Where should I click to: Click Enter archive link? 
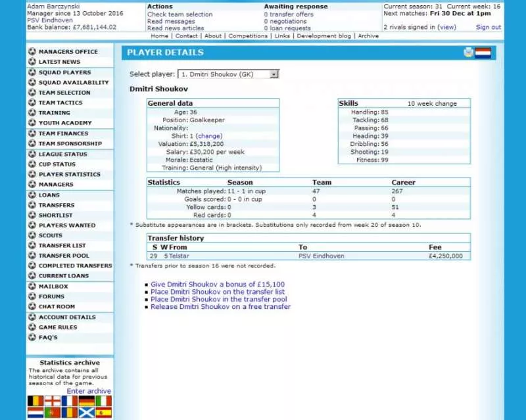[x=89, y=391]
